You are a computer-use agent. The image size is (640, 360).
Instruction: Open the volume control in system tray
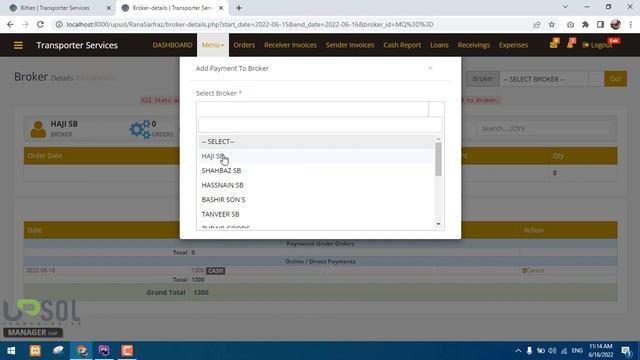click(552, 351)
